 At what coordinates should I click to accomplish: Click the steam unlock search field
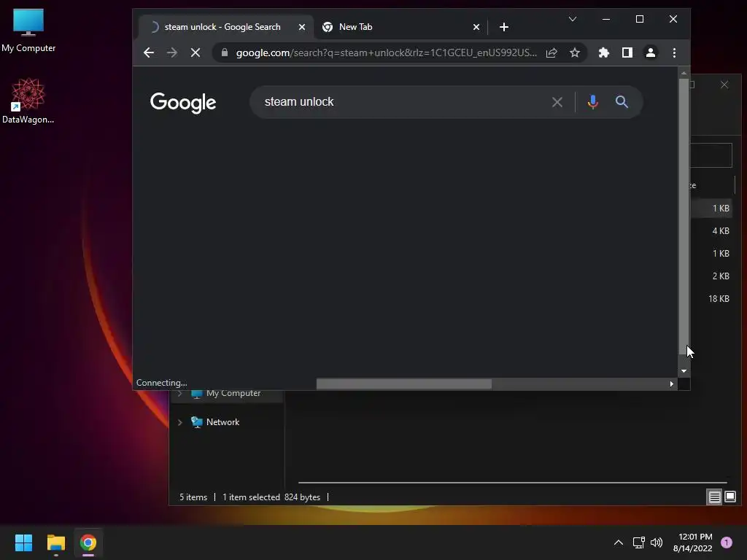point(400,102)
